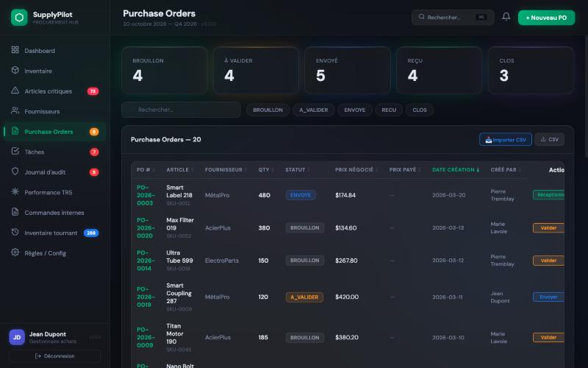Viewport: 588px width, 368px height.
Task: Click the Performance TRS star icon
Action: pos(15,192)
